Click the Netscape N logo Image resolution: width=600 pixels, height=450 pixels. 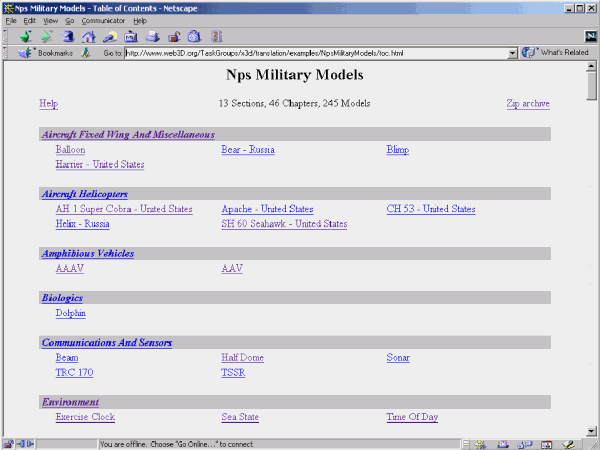[x=590, y=36]
